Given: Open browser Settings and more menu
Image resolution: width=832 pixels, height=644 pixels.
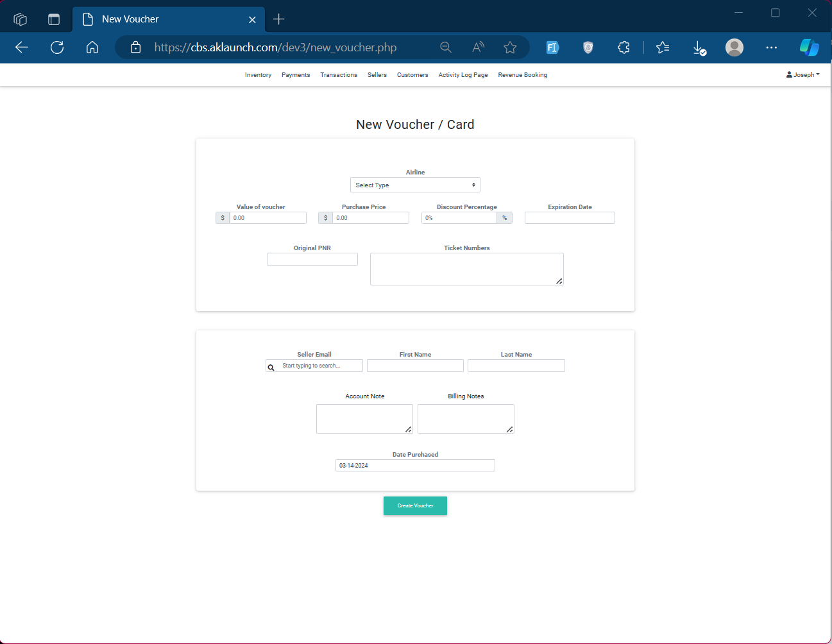Looking at the screenshot, I should tap(771, 47).
